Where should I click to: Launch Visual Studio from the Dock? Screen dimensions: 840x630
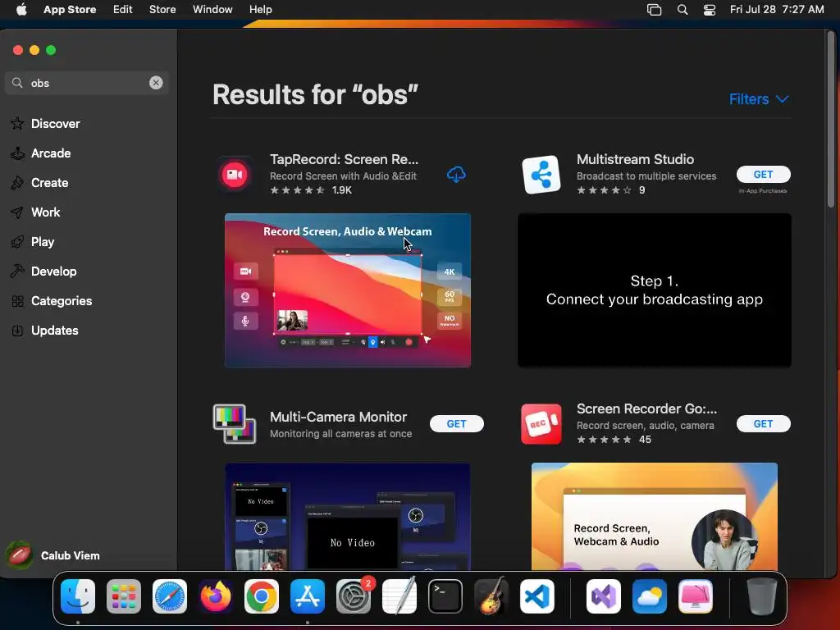[604, 596]
